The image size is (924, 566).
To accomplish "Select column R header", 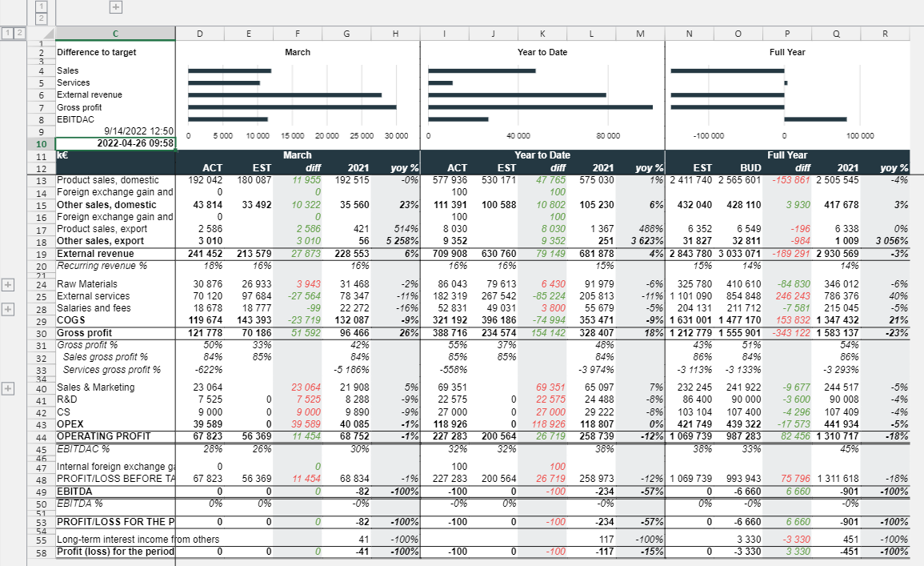I will pos(885,33).
